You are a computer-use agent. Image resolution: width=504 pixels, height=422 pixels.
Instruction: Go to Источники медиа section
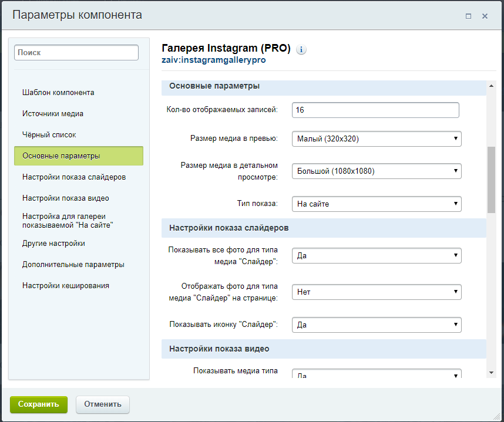tap(53, 114)
